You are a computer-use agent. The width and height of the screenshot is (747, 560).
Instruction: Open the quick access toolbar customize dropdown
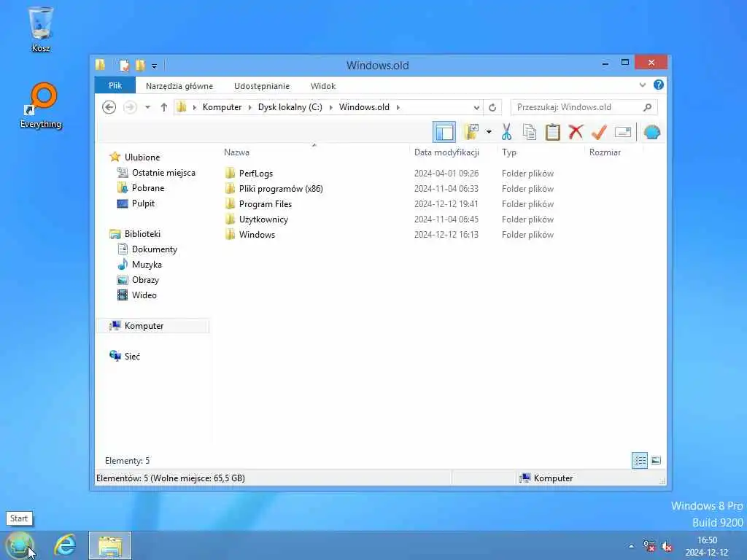tap(154, 66)
